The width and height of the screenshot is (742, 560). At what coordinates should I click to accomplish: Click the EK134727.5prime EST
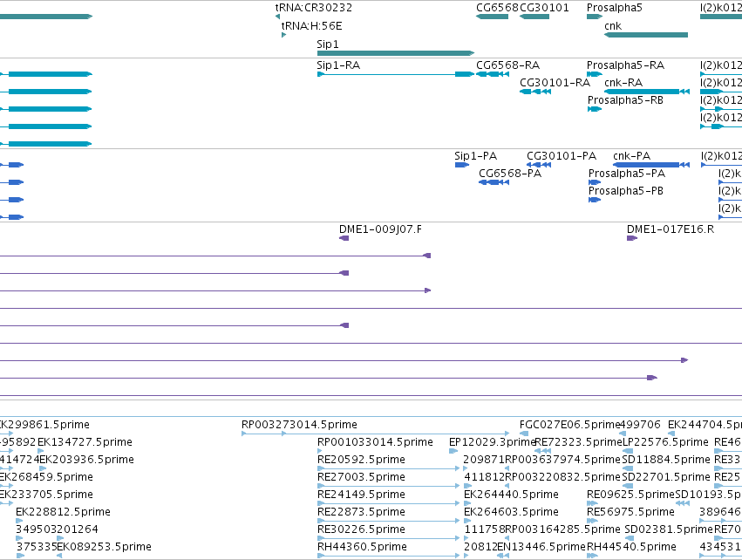coord(41,451)
